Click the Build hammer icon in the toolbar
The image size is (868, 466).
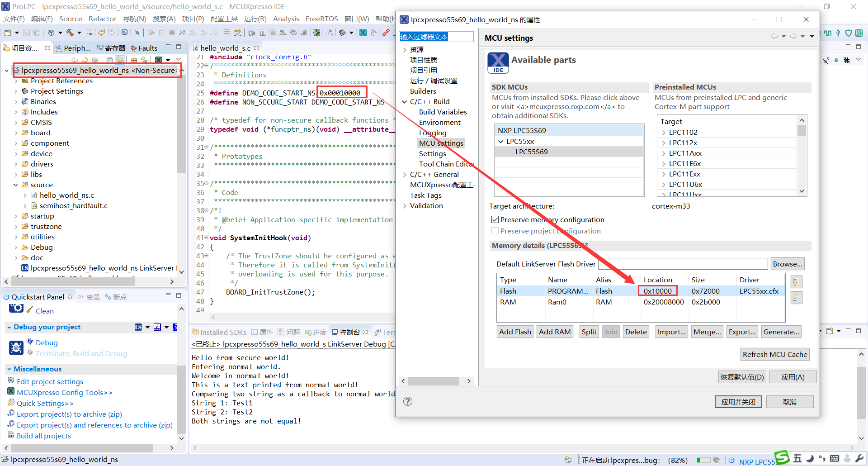point(70,33)
